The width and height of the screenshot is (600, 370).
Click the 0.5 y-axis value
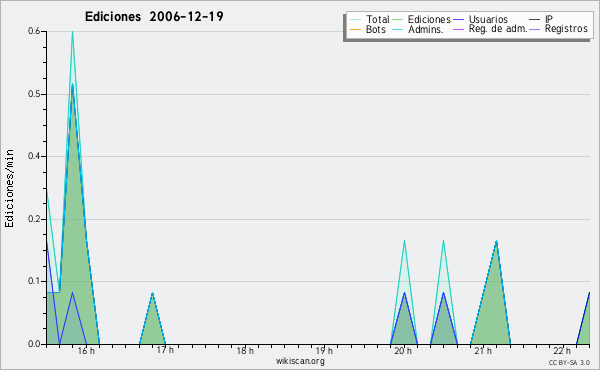coord(34,94)
